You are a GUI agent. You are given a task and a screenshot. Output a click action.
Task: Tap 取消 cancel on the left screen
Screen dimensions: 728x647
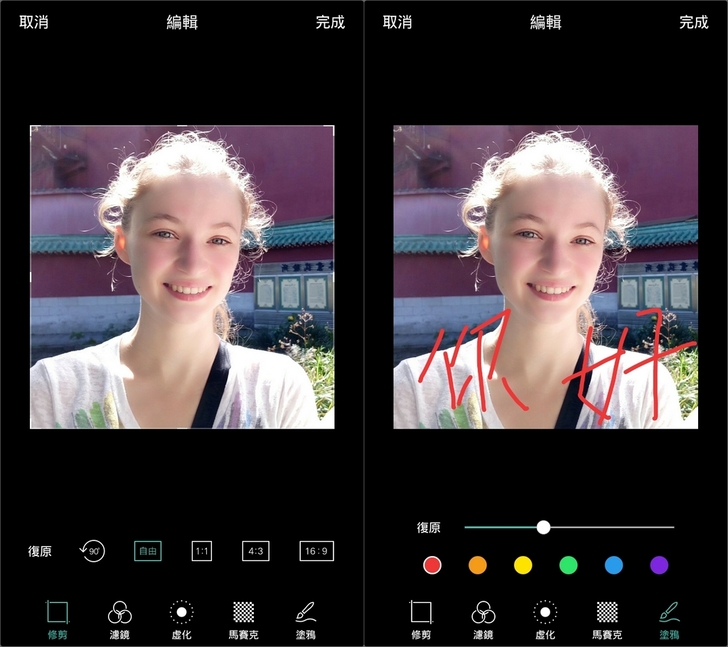pos(34,22)
